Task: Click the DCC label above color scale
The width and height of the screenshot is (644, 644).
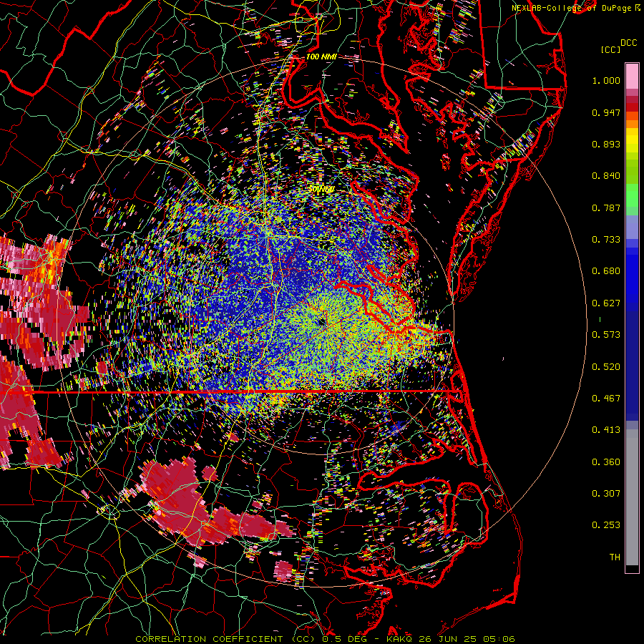Action: click(x=628, y=43)
